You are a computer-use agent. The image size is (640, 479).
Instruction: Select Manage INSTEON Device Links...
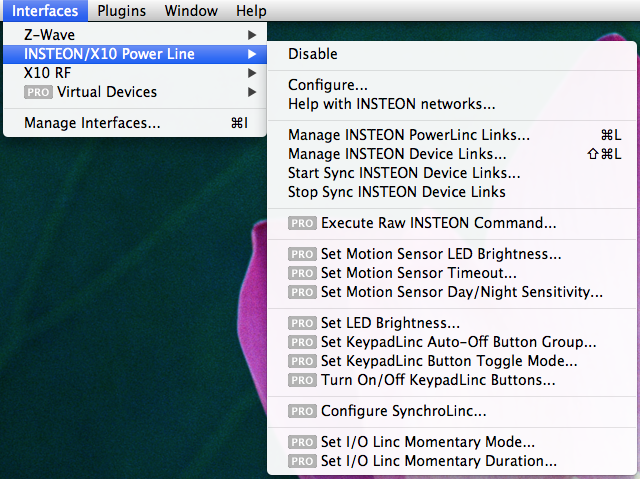click(x=452, y=154)
